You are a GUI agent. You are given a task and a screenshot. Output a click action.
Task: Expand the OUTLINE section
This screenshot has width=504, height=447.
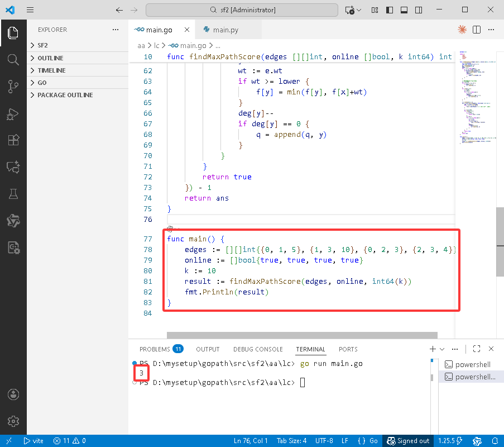coord(78,58)
